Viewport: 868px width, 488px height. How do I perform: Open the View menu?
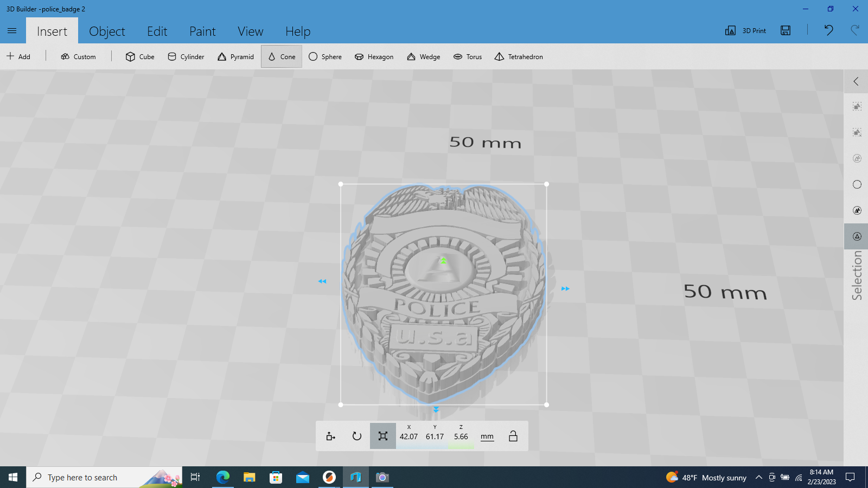[x=250, y=31]
